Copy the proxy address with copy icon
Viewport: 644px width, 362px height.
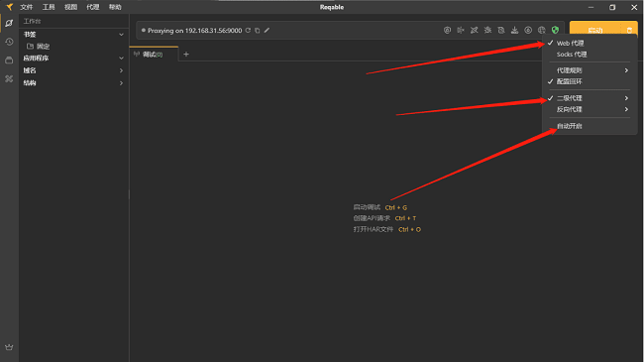click(258, 30)
